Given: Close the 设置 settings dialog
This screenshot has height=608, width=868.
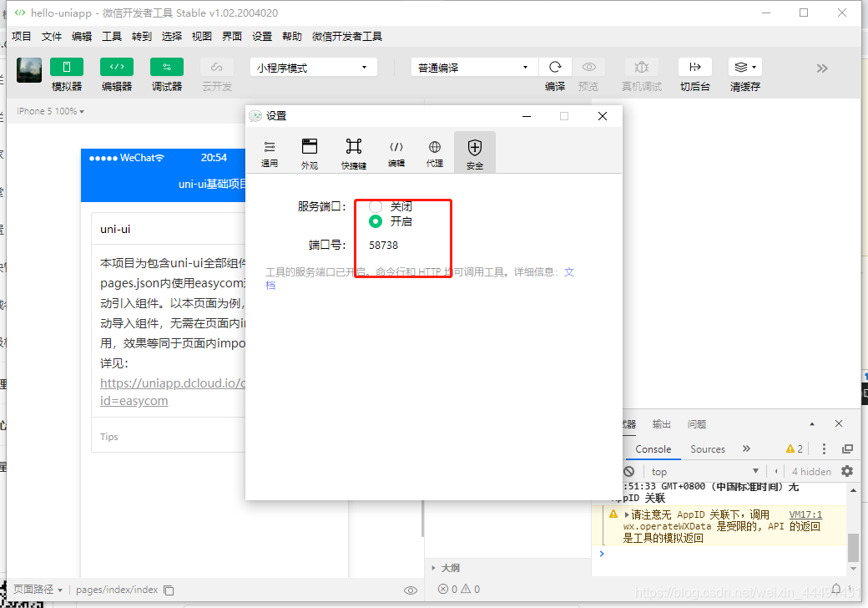Looking at the screenshot, I should [603, 116].
